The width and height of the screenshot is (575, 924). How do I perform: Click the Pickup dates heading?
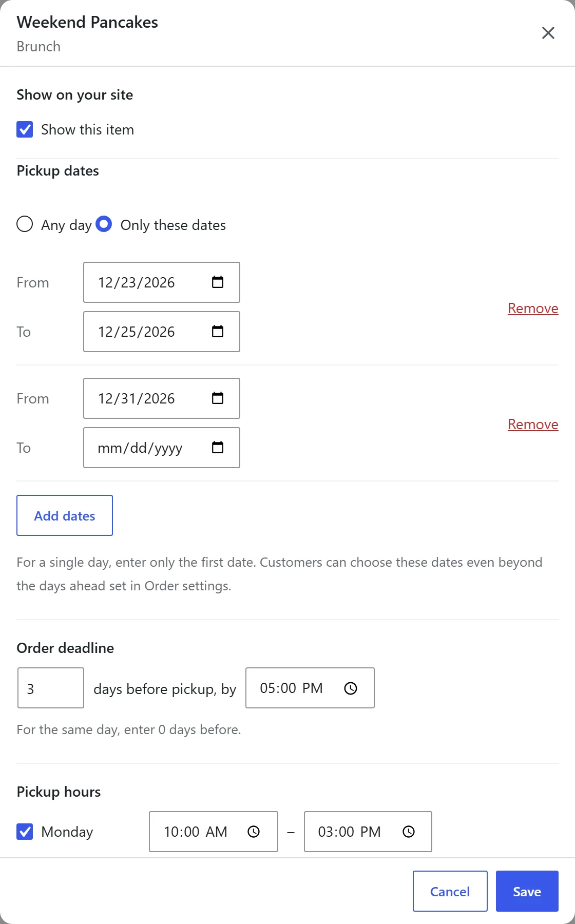coord(57,170)
